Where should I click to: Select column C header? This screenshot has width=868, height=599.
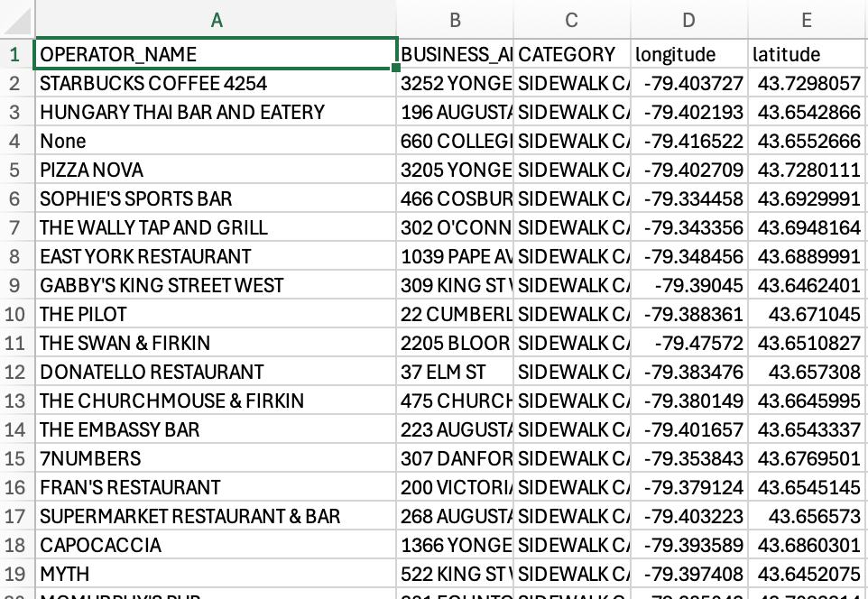[572, 20]
